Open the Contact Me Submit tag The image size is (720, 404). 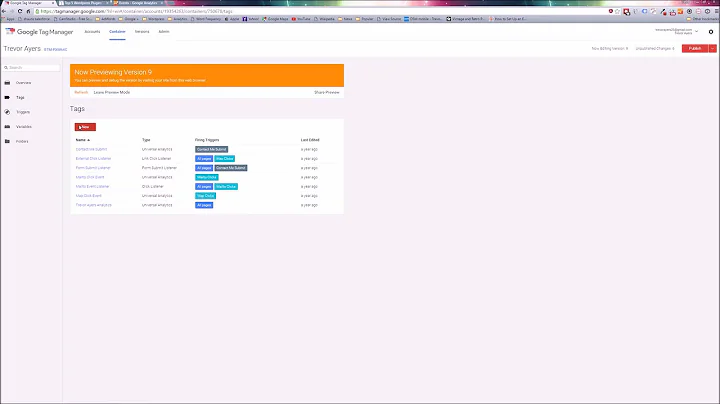click(91, 149)
